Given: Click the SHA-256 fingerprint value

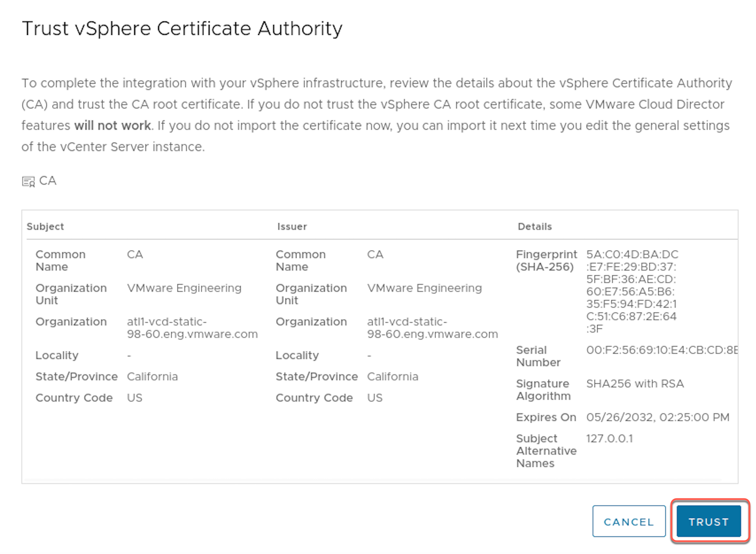Looking at the screenshot, I should 632,292.
